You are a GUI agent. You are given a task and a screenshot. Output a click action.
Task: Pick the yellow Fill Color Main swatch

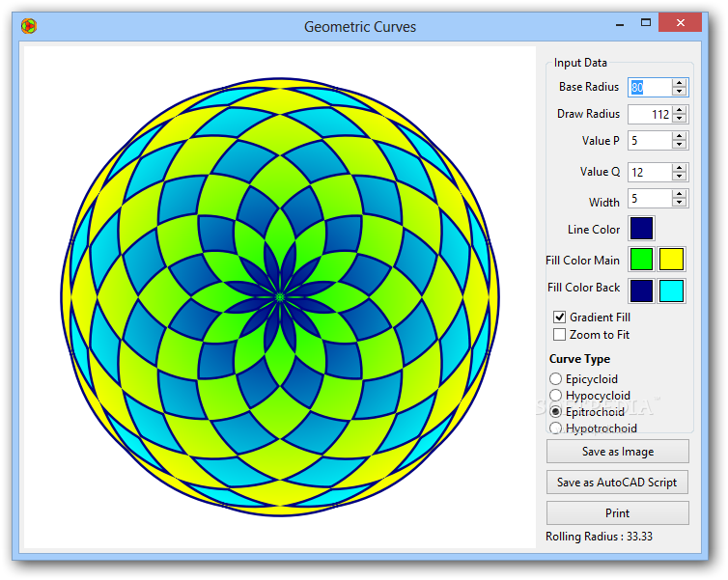click(x=671, y=259)
